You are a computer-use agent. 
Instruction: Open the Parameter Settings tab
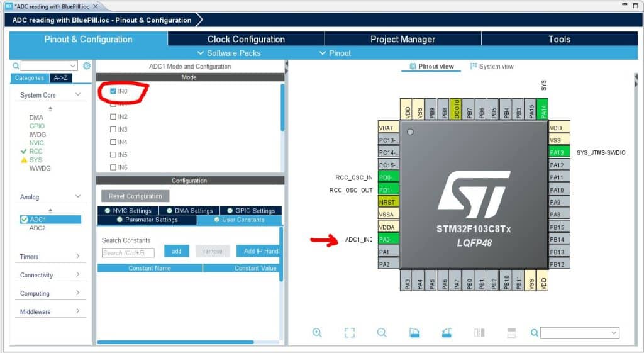[x=147, y=220]
